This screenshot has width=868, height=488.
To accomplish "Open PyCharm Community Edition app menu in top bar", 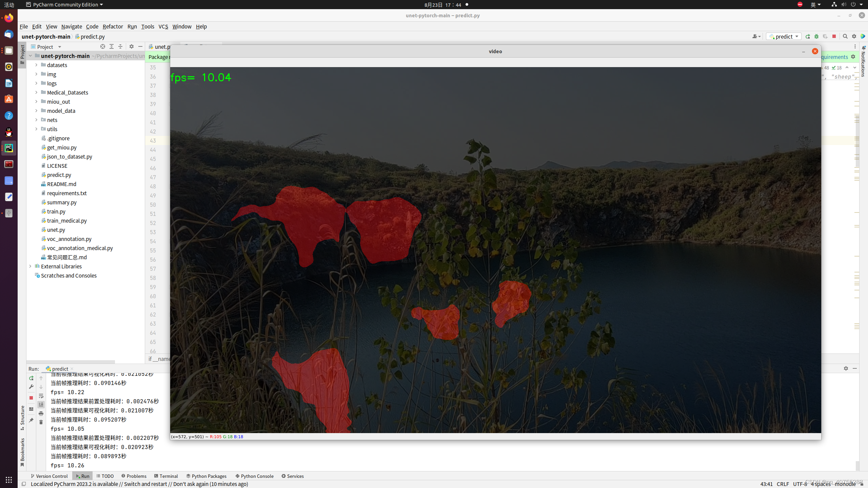I will click(64, 4).
